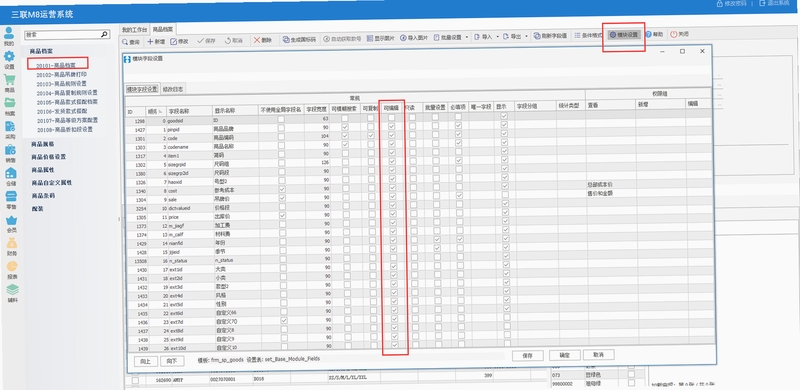The width and height of the screenshot is (800, 390).
Task: Open 仓储 warehouse module in sidebar
Action: [x=10, y=177]
